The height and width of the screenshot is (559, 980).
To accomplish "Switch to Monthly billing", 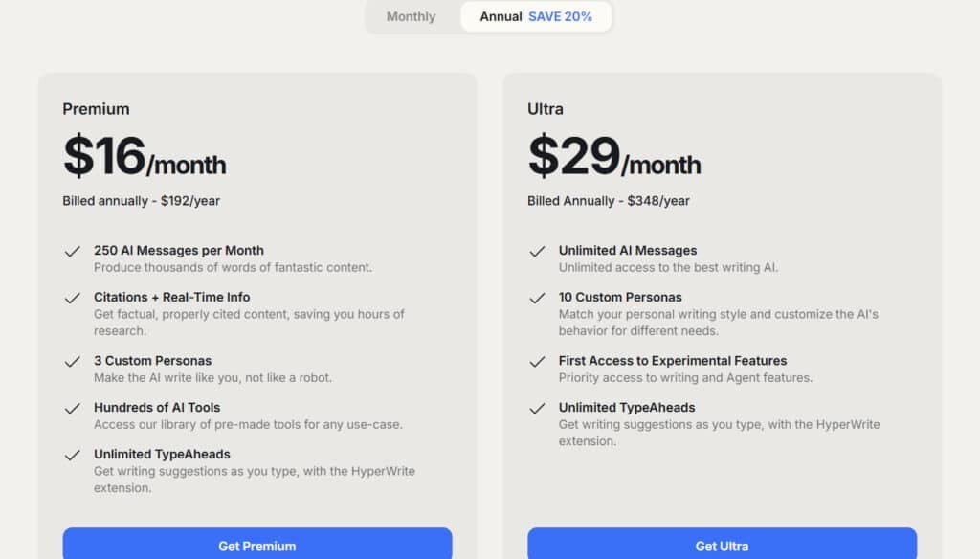I will pyautogui.click(x=411, y=17).
